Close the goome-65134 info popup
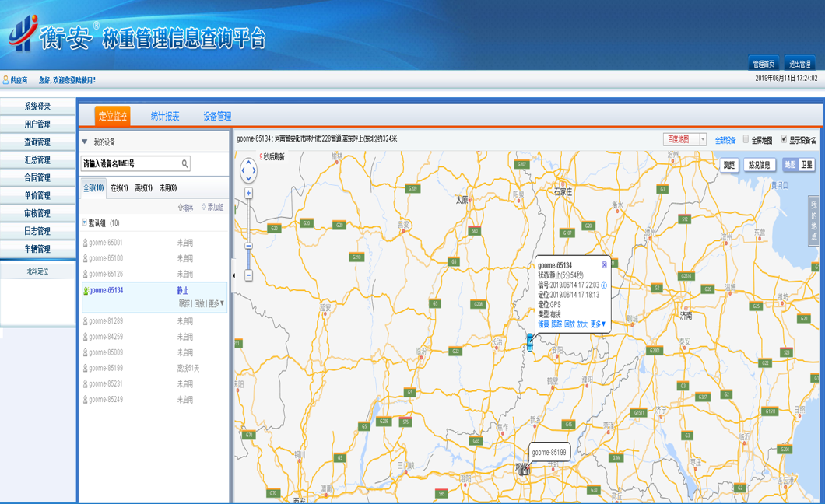This screenshot has height=504, width=825. (x=604, y=265)
